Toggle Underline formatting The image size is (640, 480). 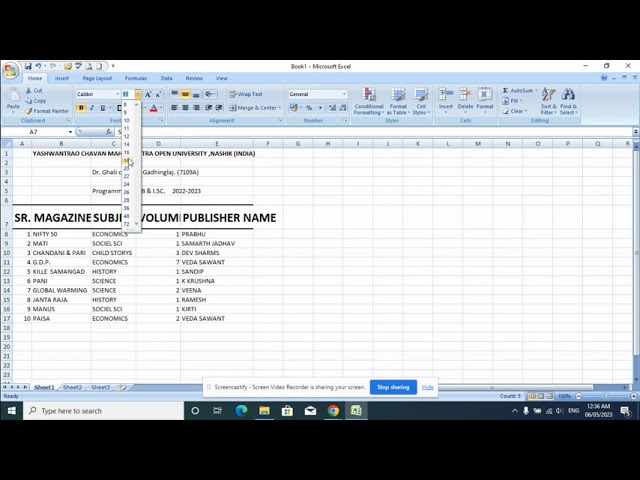point(102,108)
